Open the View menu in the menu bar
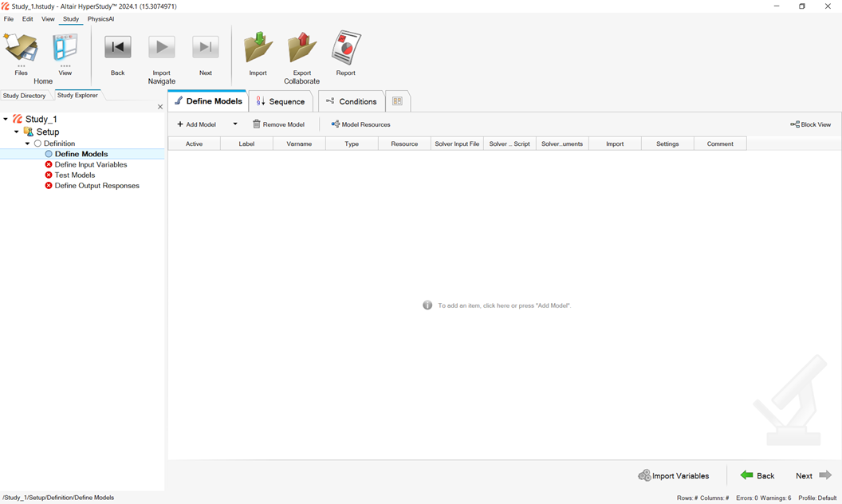This screenshot has height=504, width=842. tap(48, 19)
